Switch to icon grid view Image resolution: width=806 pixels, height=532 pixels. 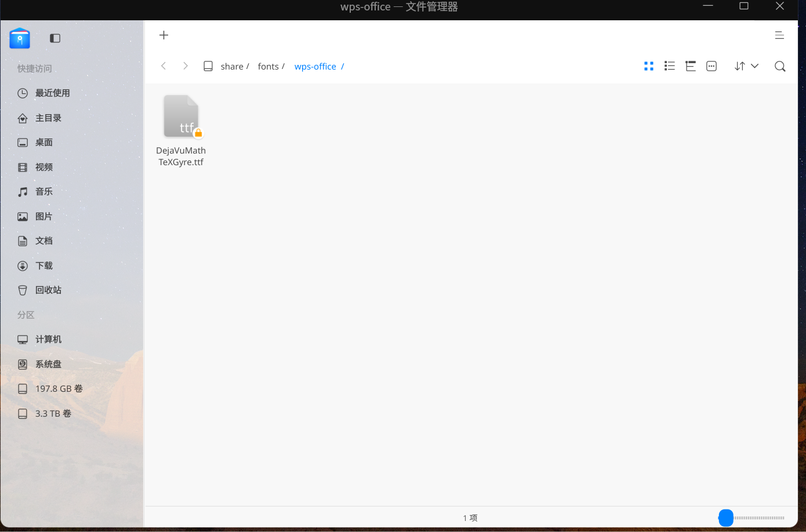649,66
